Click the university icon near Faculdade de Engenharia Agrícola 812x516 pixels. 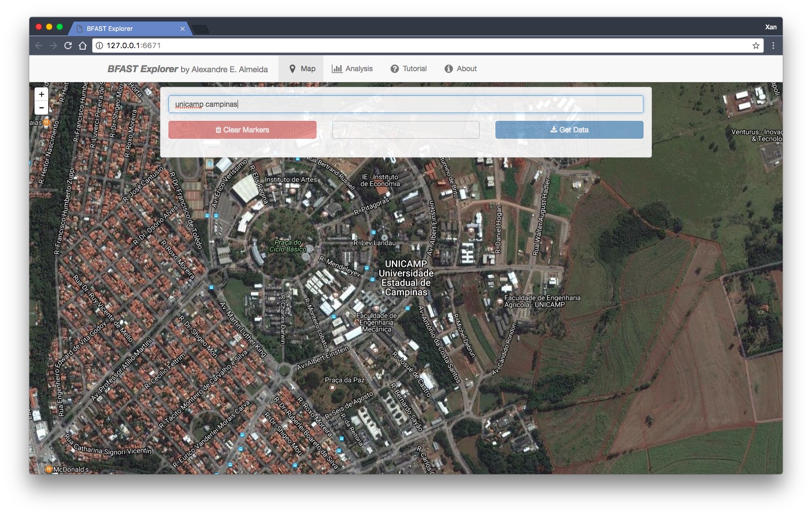[500, 301]
